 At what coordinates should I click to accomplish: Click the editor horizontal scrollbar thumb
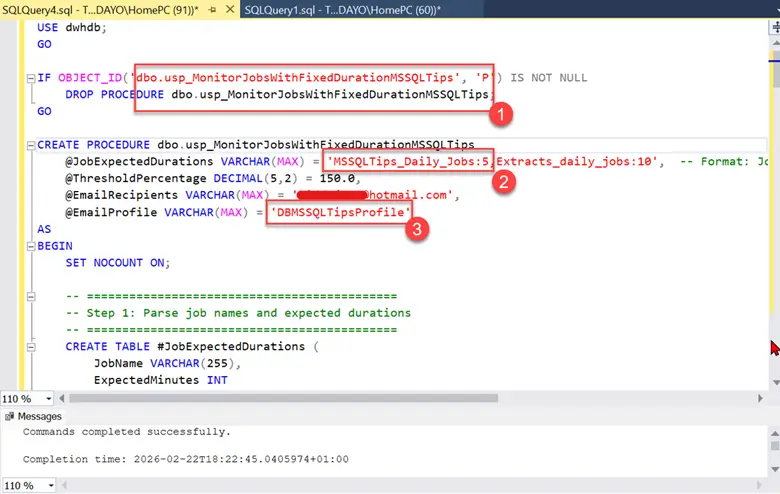(284, 398)
